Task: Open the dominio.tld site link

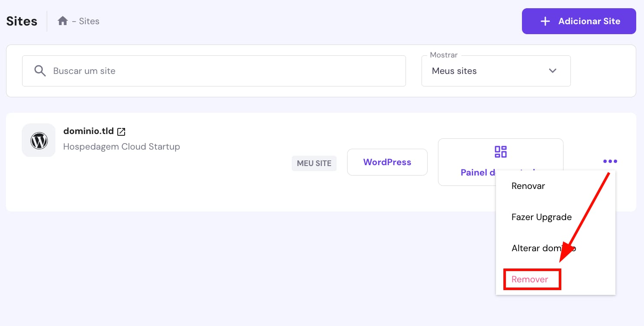Action: point(88,131)
